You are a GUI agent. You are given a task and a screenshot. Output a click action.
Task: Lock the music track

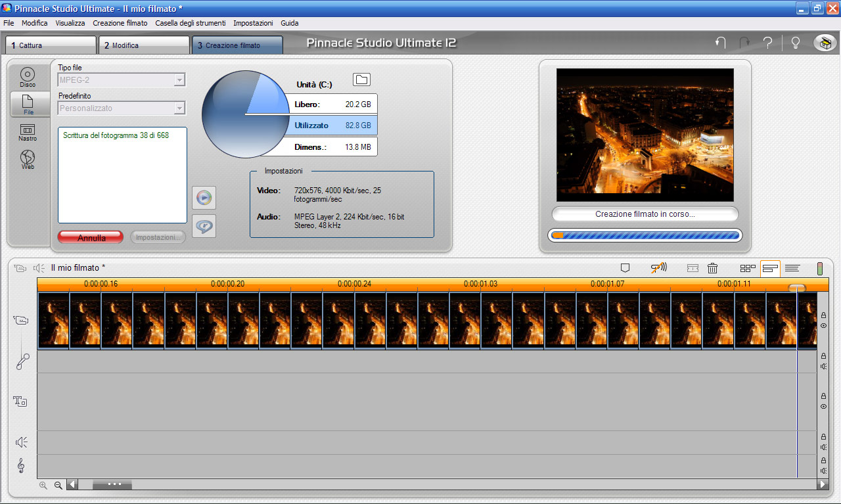click(823, 461)
